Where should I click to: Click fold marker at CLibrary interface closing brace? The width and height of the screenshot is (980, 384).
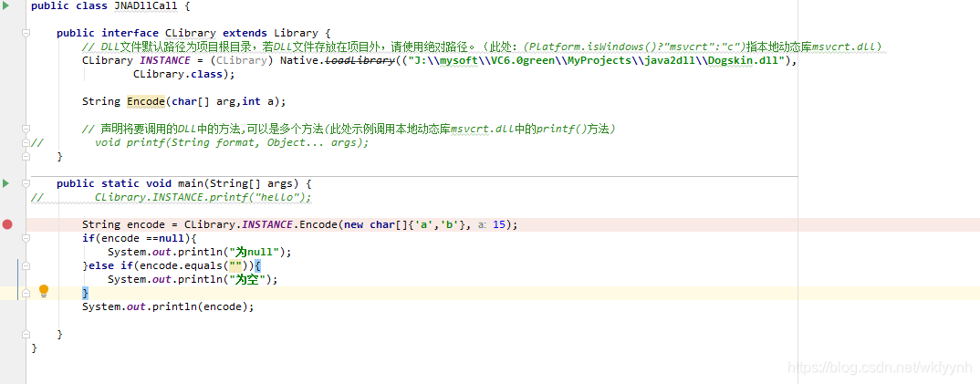(x=26, y=156)
